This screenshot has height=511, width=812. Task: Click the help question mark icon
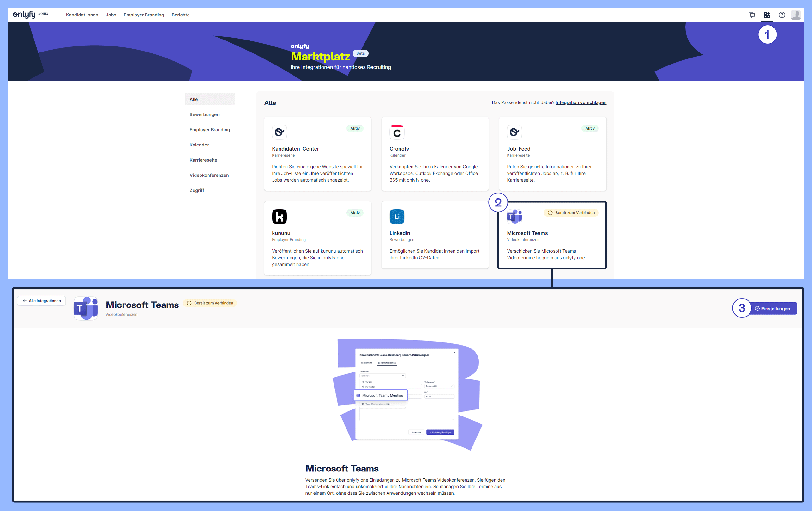(x=782, y=15)
